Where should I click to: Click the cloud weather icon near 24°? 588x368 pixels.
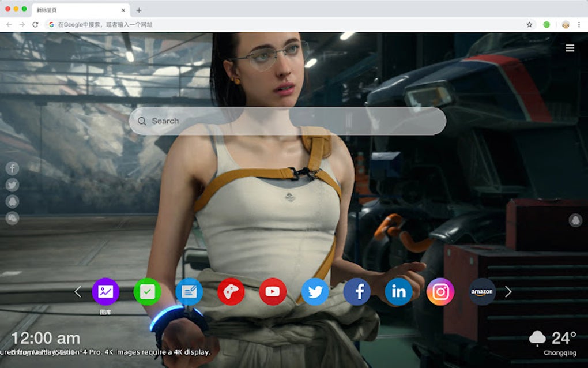pos(538,336)
